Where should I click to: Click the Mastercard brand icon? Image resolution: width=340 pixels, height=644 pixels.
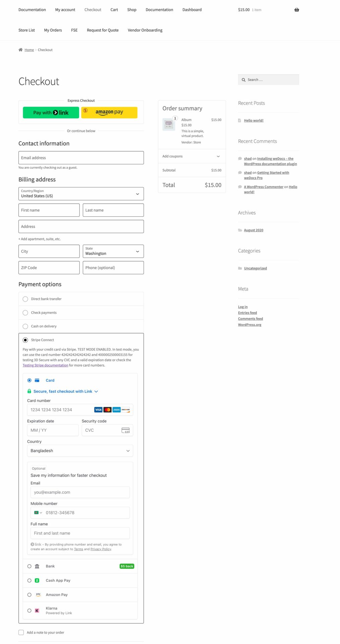pyautogui.click(x=107, y=410)
